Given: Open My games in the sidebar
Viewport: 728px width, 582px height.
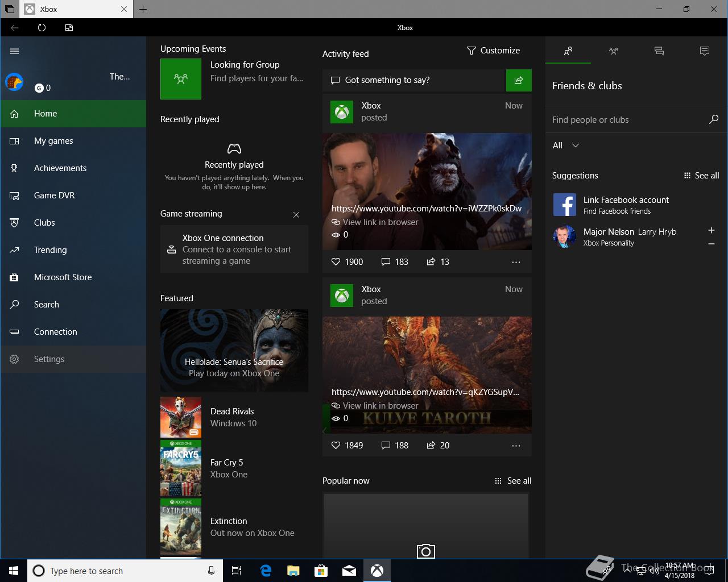Looking at the screenshot, I should coord(73,141).
